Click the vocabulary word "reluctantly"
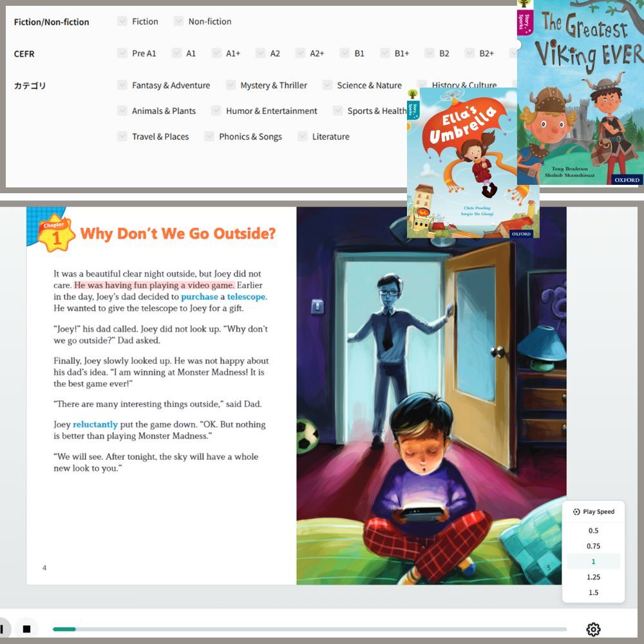 pos(95,425)
